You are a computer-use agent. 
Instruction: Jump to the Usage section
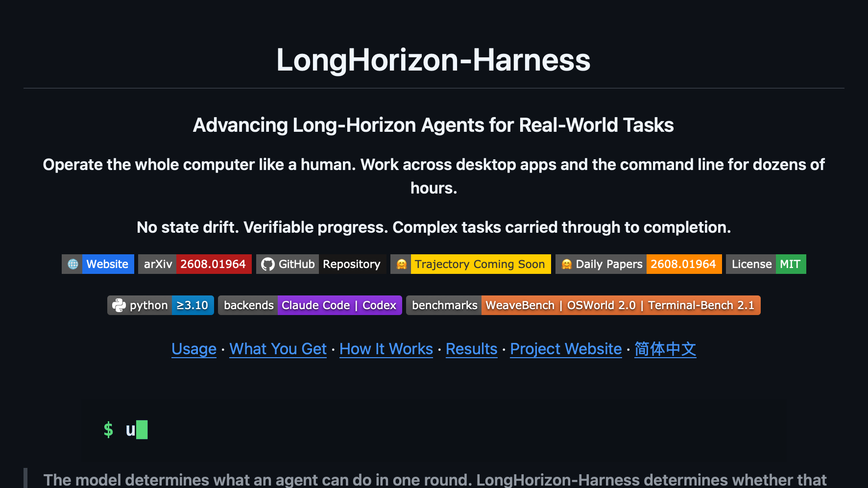tap(194, 349)
